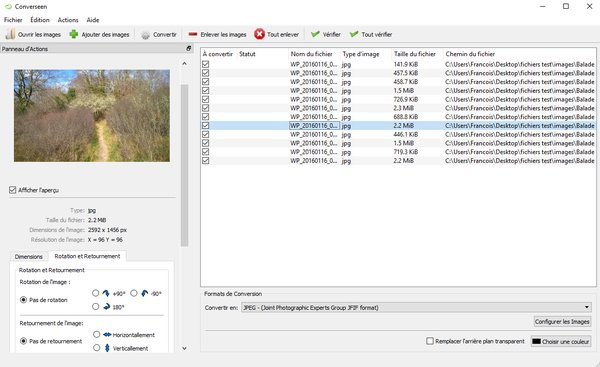Switch to the Dimensions tab
Screen dimensions: 600x367
click(29, 256)
